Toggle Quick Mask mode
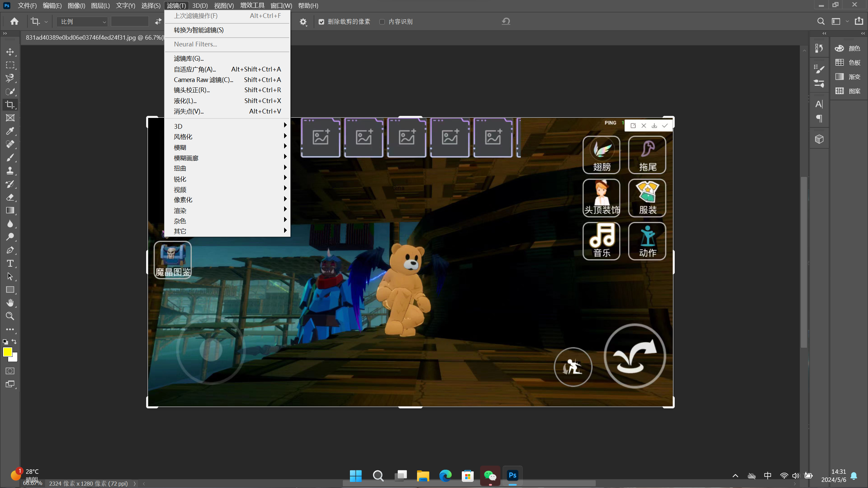 (10, 371)
